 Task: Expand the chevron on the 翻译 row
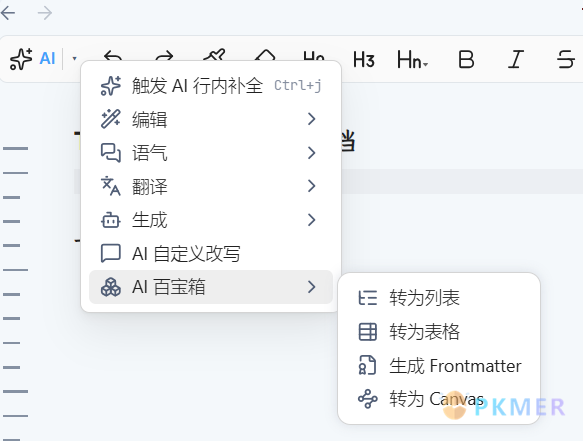click(x=312, y=186)
